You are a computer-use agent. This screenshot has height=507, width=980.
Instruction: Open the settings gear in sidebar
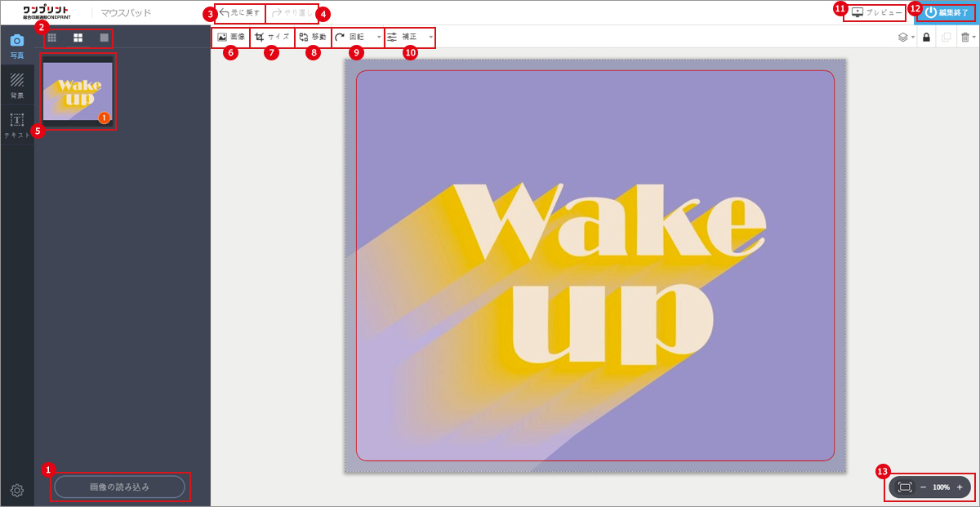(17, 490)
